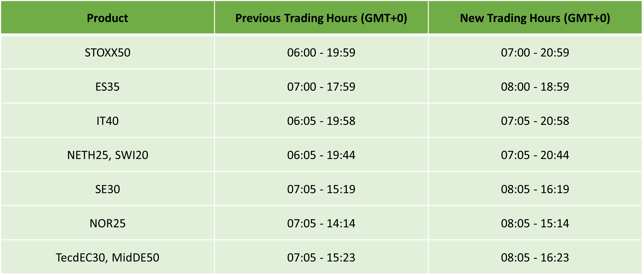Screen dimensions: 644x275
Task: Select the STOXX50 product cell
Action: (107, 52)
